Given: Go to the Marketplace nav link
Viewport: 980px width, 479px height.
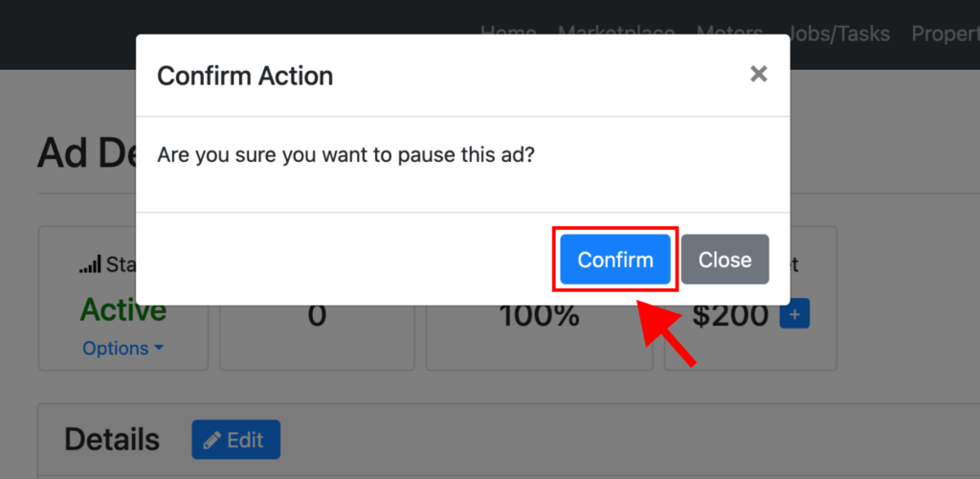Looking at the screenshot, I should pos(616,34).
